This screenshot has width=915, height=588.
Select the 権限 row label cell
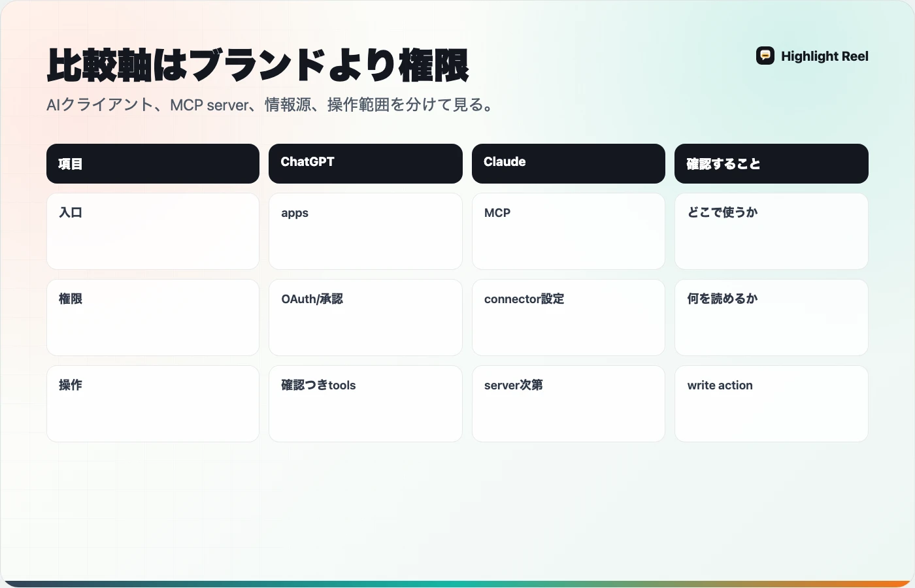[153, 318]
